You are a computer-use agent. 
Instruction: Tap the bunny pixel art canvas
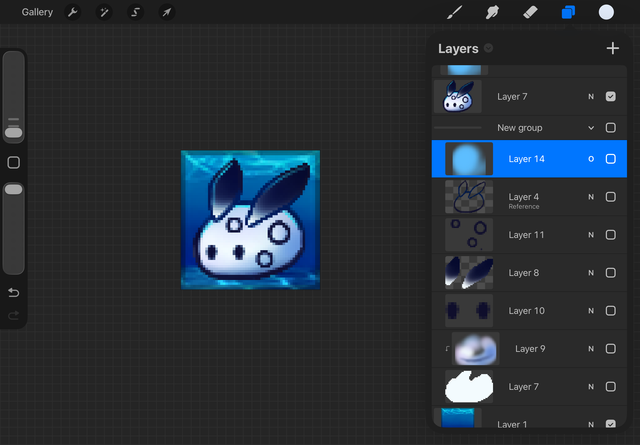click(250, 220)
